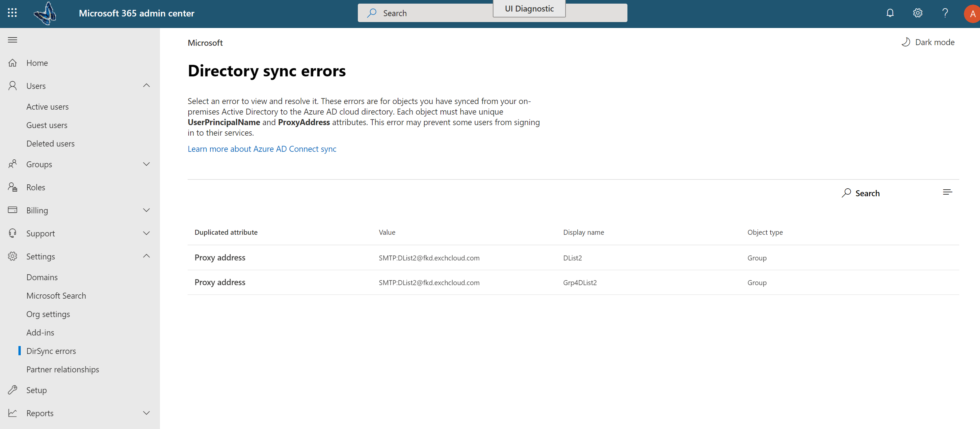
Task: Click the Search magnifier icon
Action: [x=845, y=193]
